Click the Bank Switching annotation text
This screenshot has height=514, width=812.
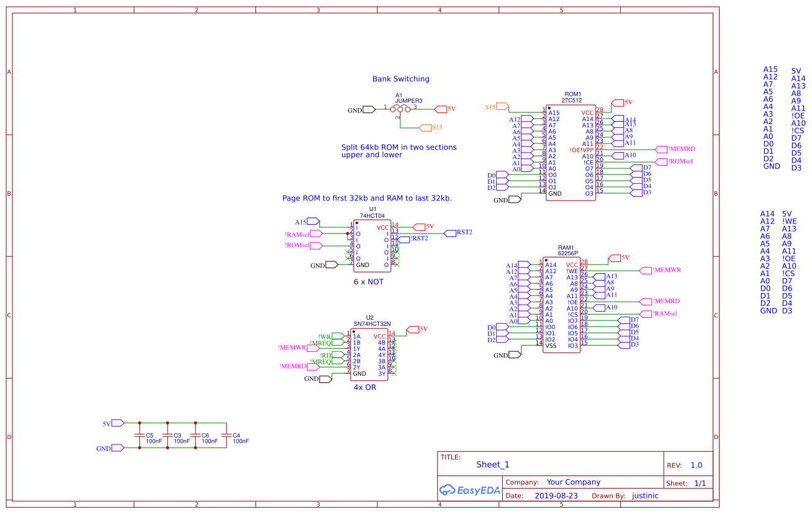point(400,79)
